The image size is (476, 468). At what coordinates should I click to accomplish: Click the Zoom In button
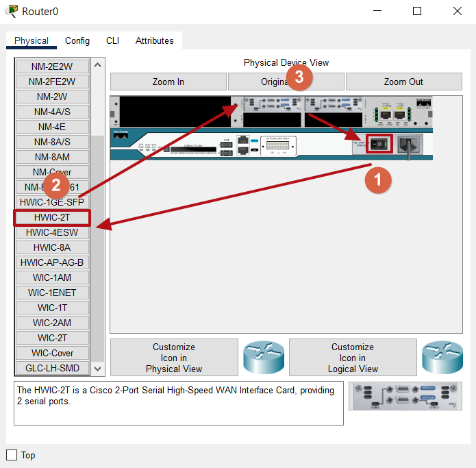(168, 82)
